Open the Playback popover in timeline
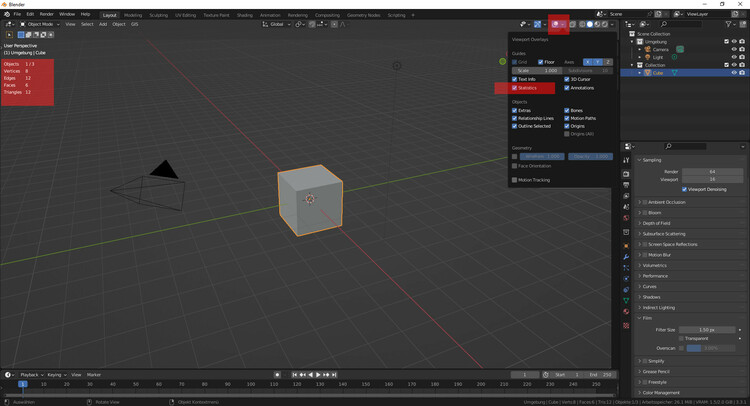This screenshot has width=750, height=406. [31, 375]
